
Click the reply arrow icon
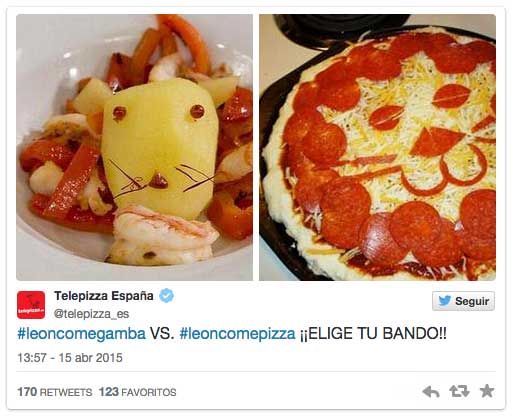(431, 392)
